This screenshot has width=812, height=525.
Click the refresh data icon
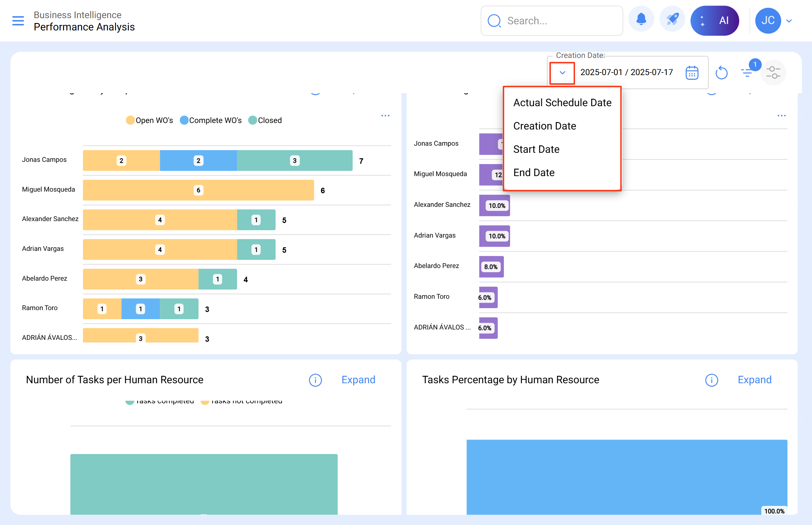point(721,73)
